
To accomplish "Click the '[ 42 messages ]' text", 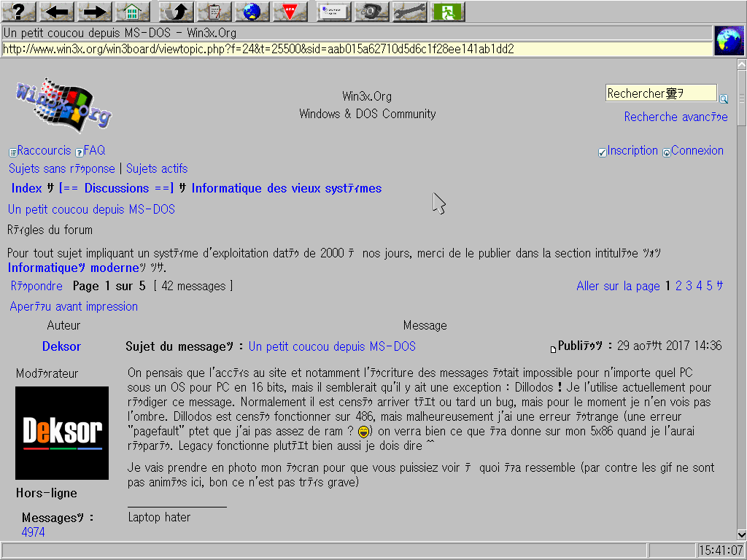I will tap(193, 286).
